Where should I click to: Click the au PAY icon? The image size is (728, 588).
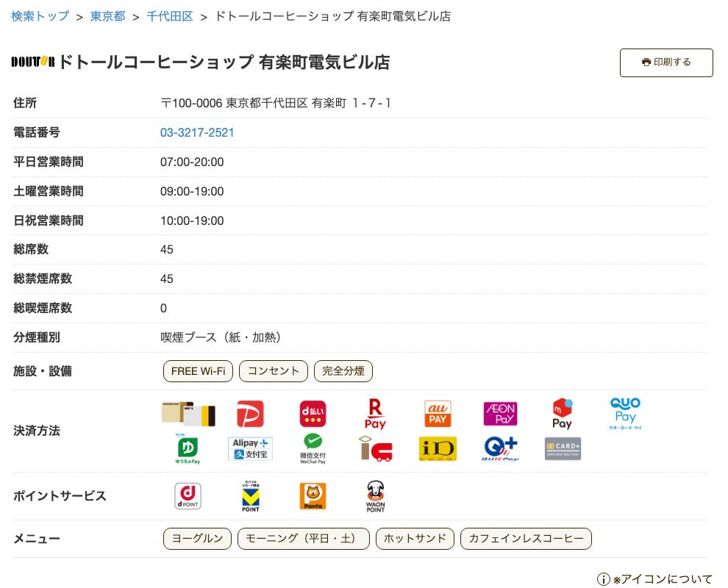pyautogui.click(x=438, y=414)
